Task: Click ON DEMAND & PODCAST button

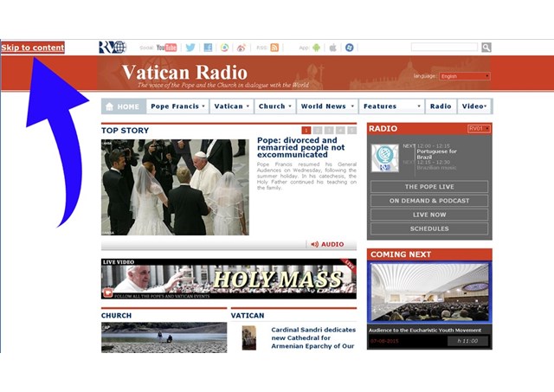Action: [429, 201]
